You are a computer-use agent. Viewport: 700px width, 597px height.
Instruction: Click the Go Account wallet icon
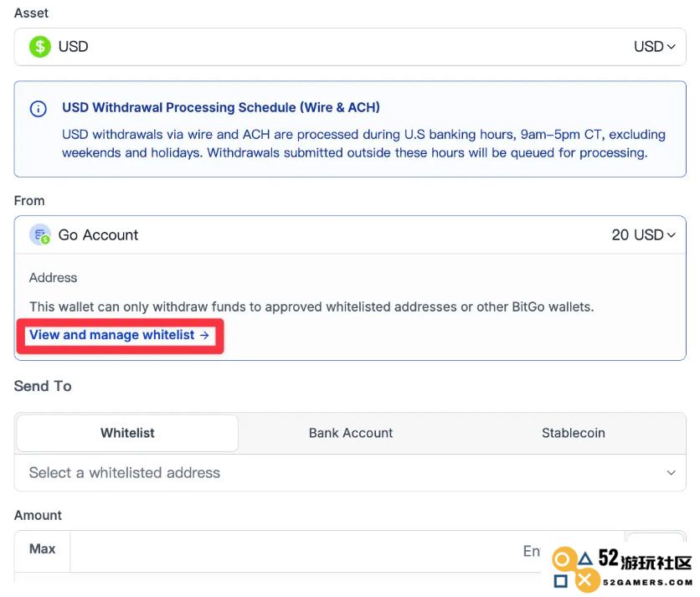(x=39, y=235)
